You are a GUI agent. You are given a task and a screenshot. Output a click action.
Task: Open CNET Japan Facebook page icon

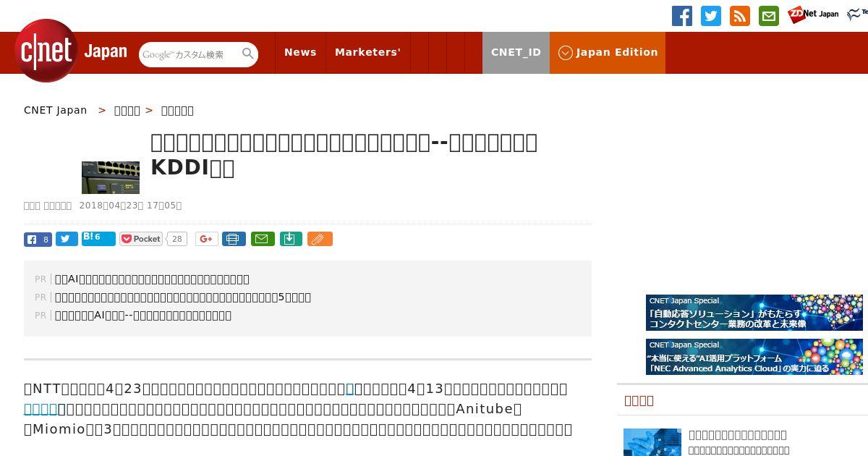tap(682, 16)
